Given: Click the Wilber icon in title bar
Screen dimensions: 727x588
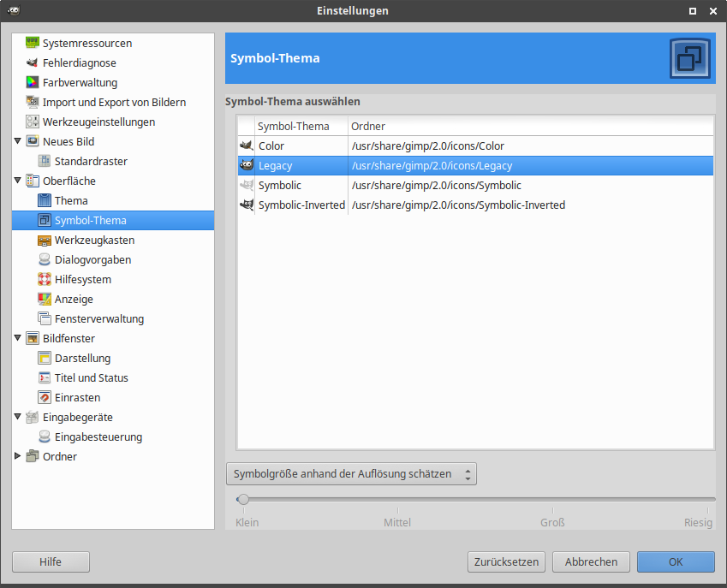Looking at the screenshot, I should (x=14, y=10).
